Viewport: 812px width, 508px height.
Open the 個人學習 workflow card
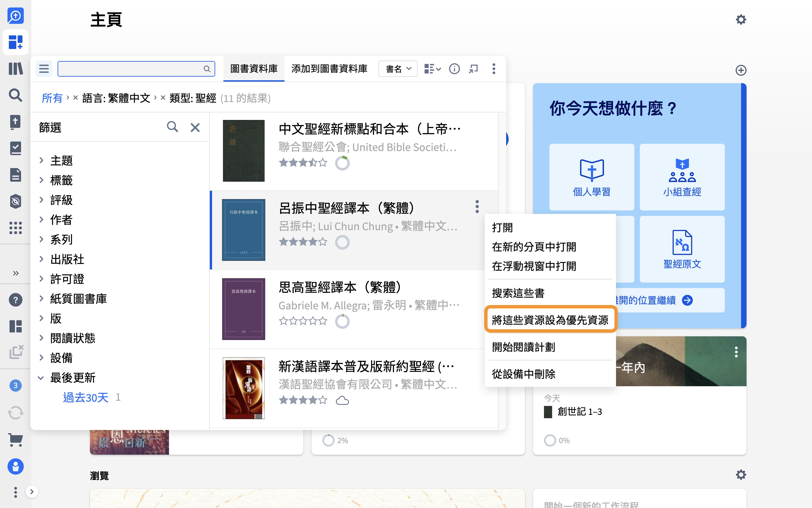point(592,177)
